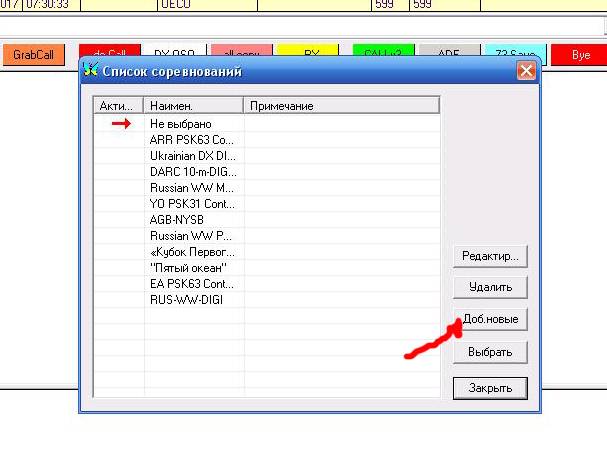The width and height of the screenshot is (607, 454).
Task: Click the yellow RY macro button
Action: pos(308,50)
